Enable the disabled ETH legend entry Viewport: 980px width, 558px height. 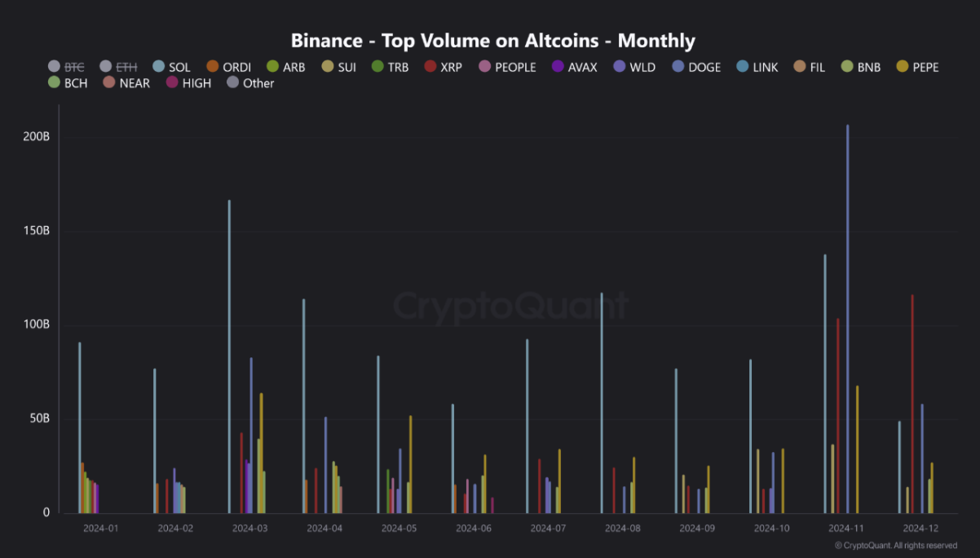126,67
